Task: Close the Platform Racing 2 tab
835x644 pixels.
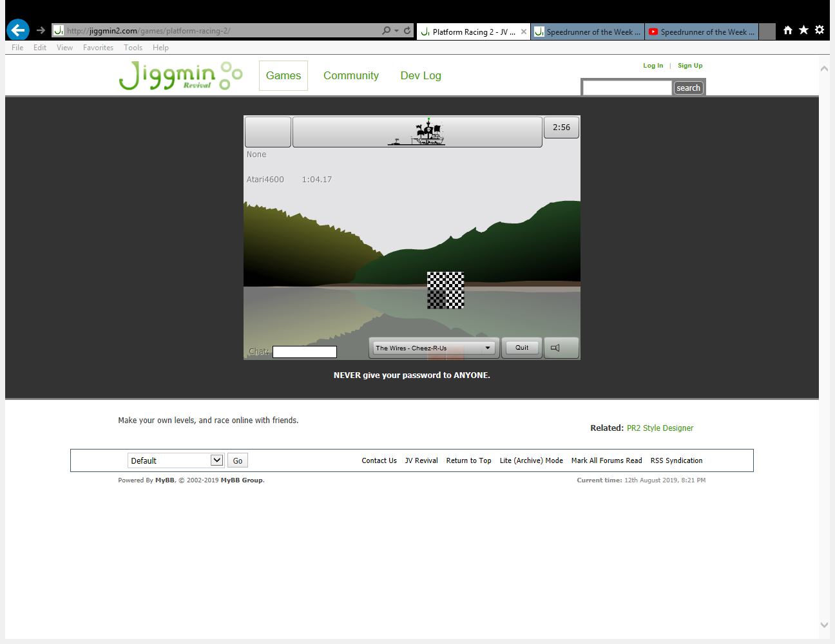Action: click(x=524, y=32)
